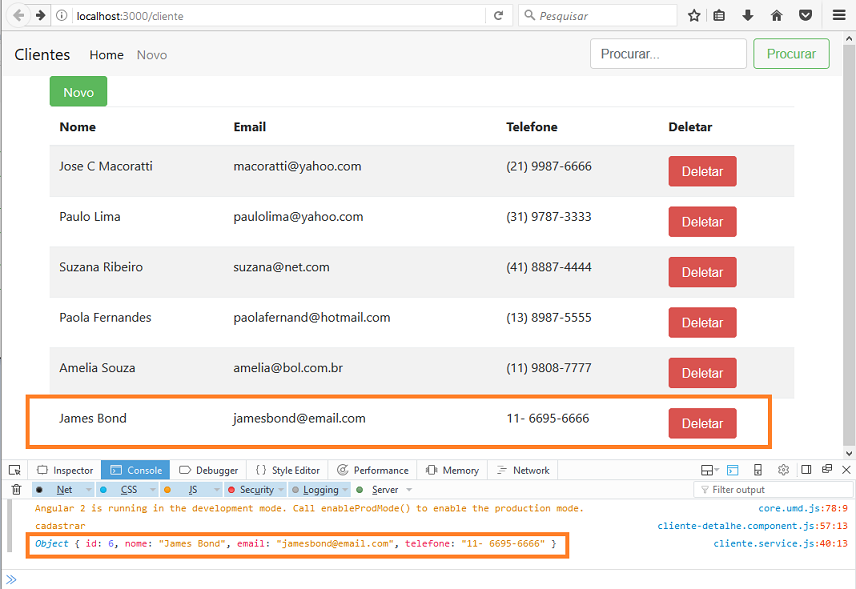Show site information icon in address bar
Image resolution: width=856 pixels, height=589 pixels.
point(62,15)
